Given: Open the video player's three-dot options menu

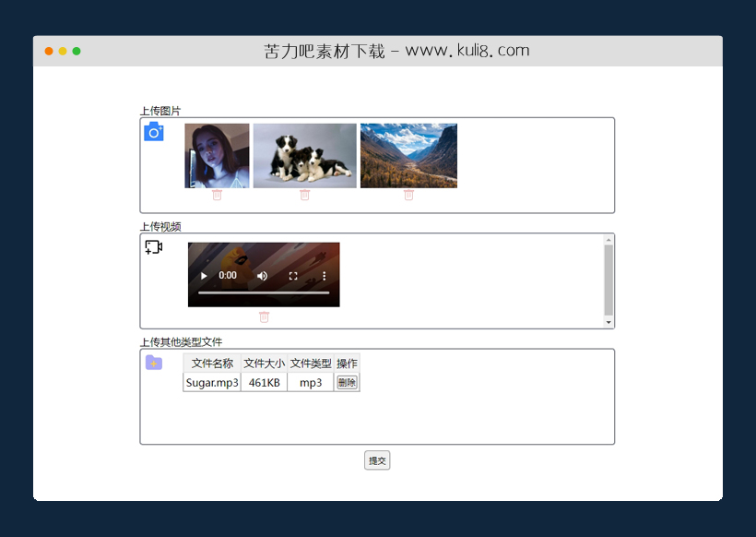Looking at the screenshot, I should point(324,275).
